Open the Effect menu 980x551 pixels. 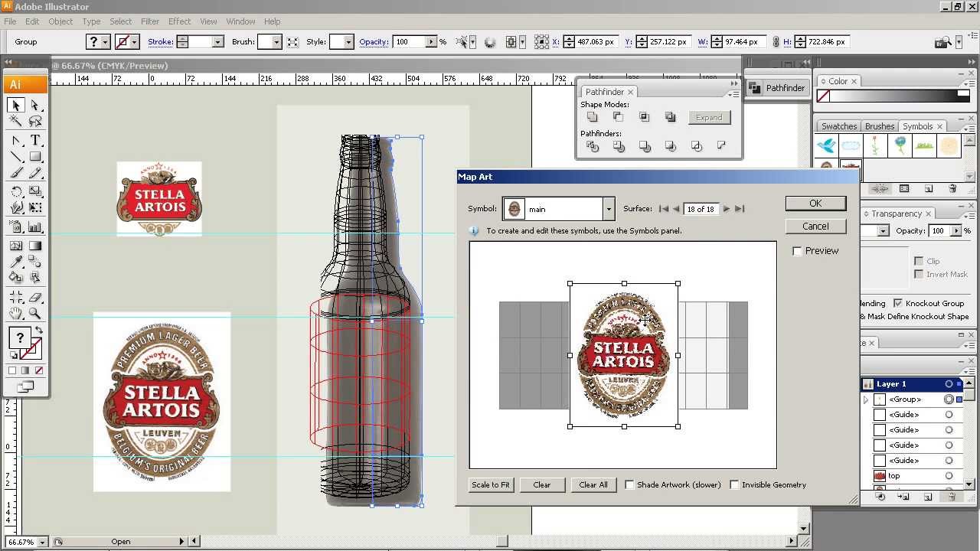180,21
